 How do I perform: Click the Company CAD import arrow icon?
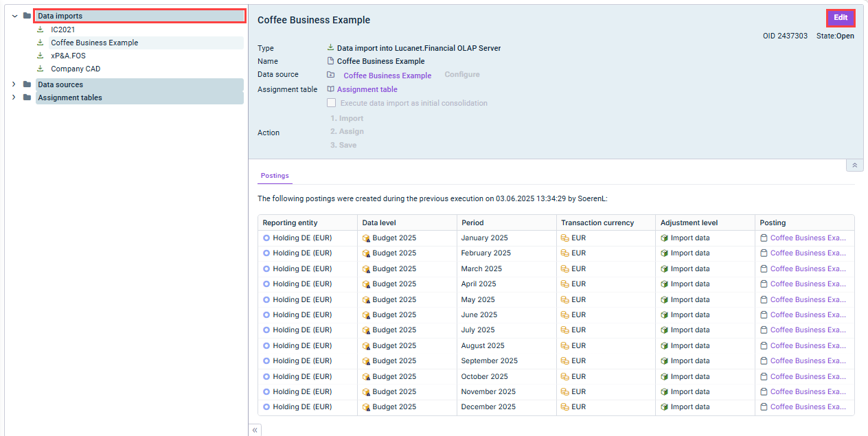tap(40, 69)
